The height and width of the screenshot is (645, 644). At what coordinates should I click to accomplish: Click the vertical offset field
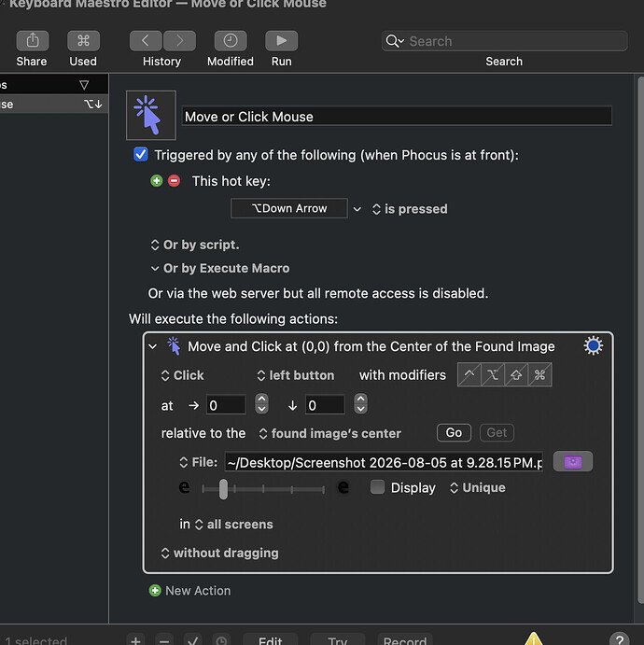325,405
